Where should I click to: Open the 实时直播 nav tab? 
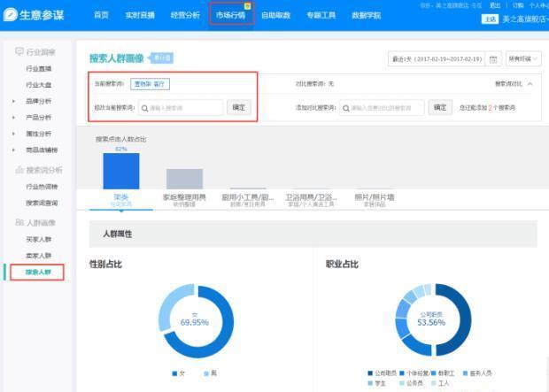pyautogui.click(x=140, y=15)
